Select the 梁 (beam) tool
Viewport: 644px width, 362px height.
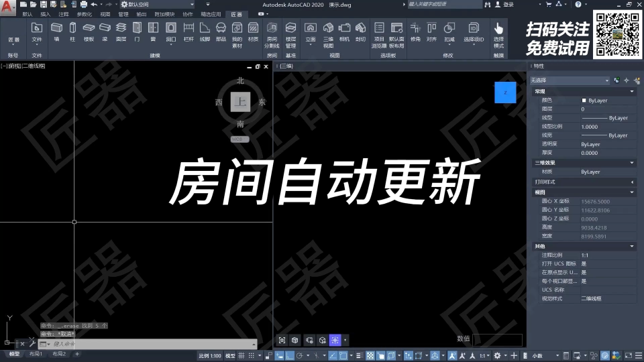click(105, 32)
